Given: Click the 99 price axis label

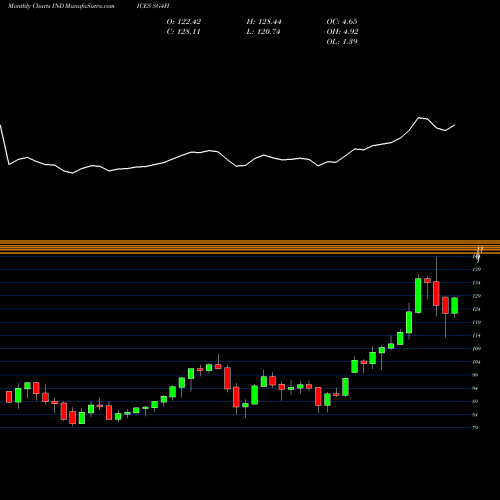Looking at the screenshot, I should point(476,375).
